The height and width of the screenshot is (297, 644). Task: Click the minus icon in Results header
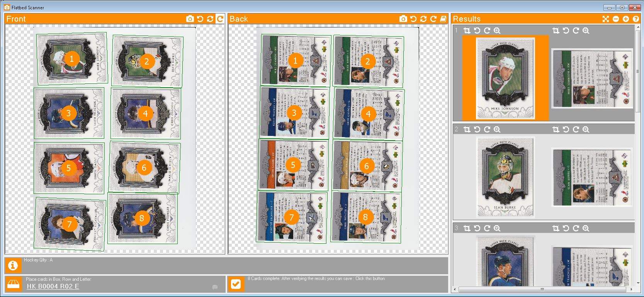(616, 19)
